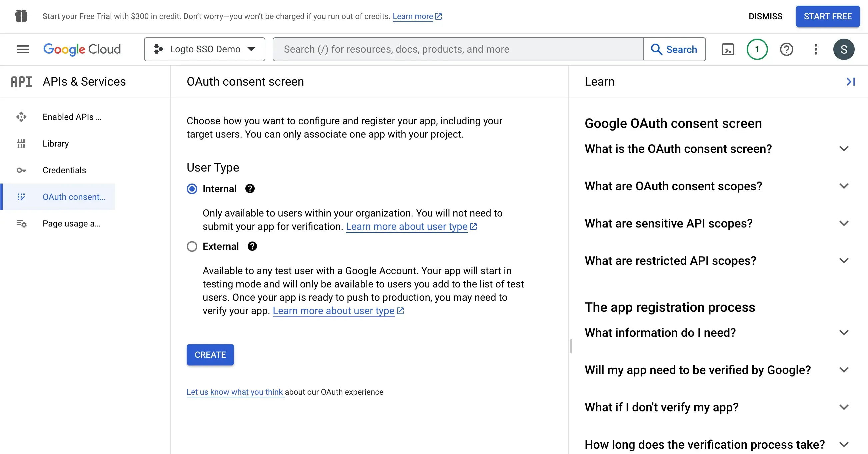This screenshot has width=868, height=454.
Task: Expand the What is the OAuth consent screen section
Action: click(844, 148)
